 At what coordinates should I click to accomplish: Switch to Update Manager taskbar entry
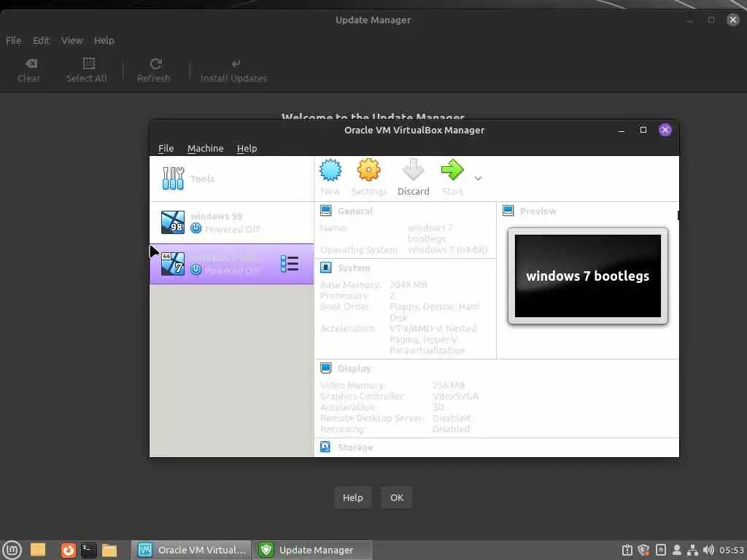312,550
